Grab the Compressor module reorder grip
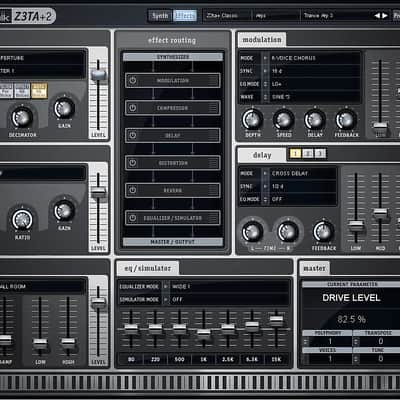 (212, 108)
